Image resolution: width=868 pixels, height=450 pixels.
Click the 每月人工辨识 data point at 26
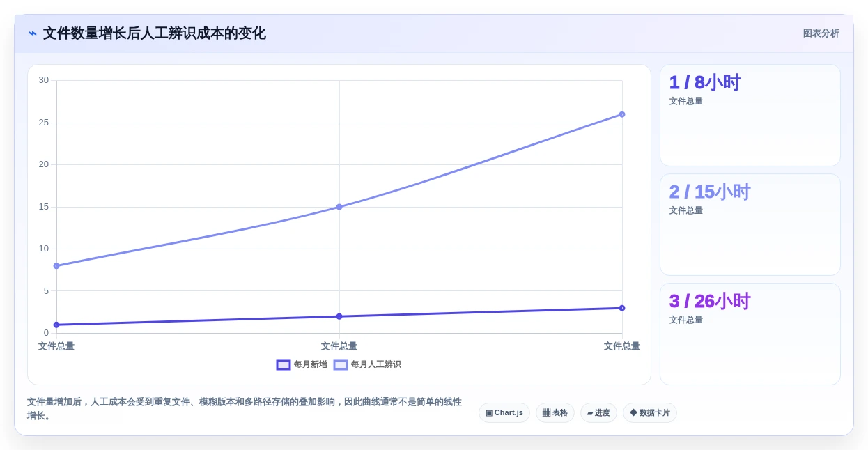[x=622, y=114]
